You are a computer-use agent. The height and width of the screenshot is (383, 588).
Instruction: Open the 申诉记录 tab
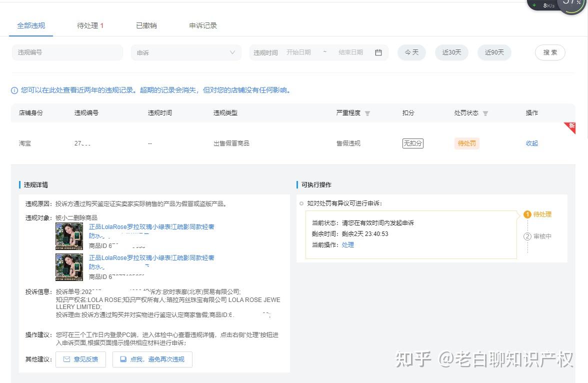point(203,25)
